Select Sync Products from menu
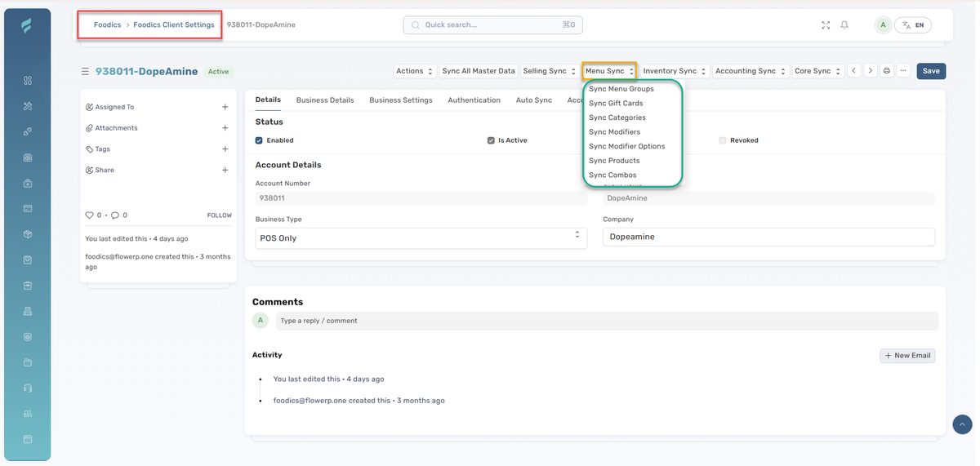Image resolution: width=980 pixels, height=466 pixels. pyautogui.click(x=614, y=161)
